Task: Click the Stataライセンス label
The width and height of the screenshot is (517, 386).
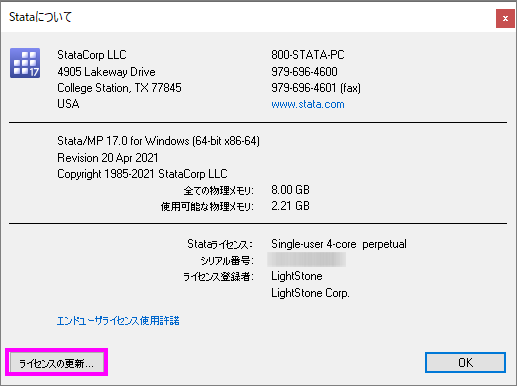Action: click(220, 244)
